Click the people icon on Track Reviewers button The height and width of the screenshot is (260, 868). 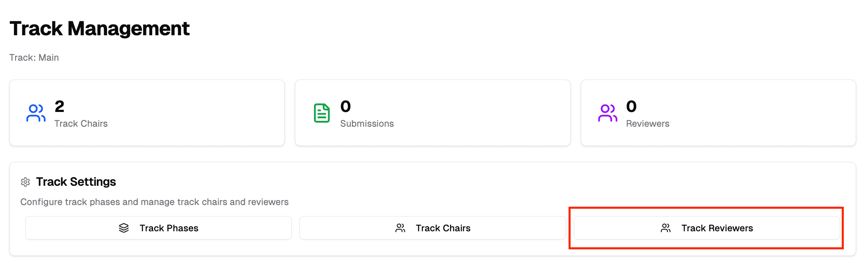(x=666, y=228)
